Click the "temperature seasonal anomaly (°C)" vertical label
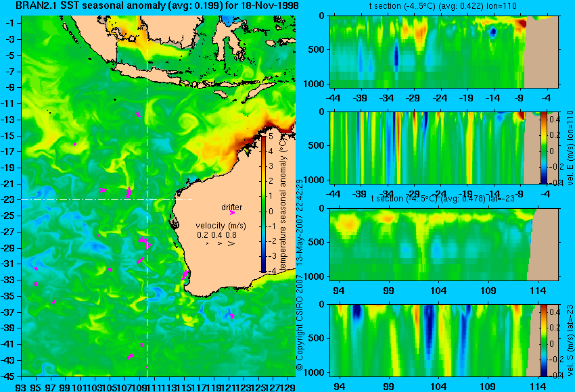Image resolution: width=575 pixels, height=392 pixels. point(283,204)
